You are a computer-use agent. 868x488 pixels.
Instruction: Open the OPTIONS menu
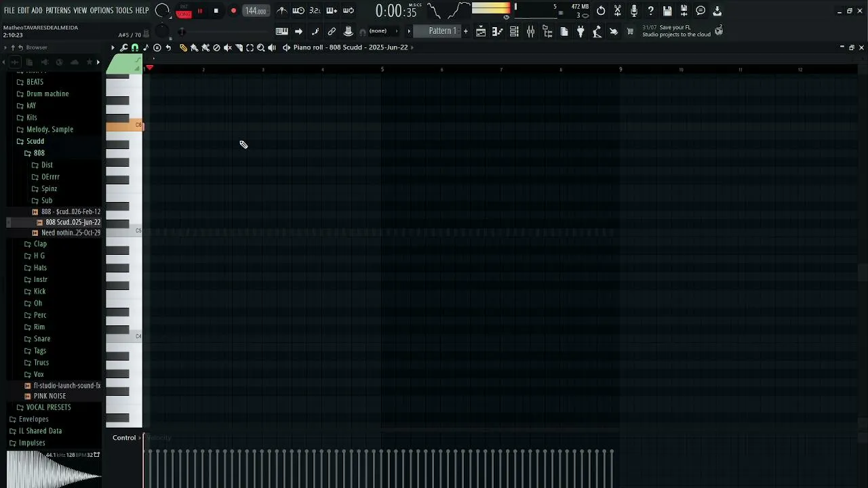pos(102,11)
